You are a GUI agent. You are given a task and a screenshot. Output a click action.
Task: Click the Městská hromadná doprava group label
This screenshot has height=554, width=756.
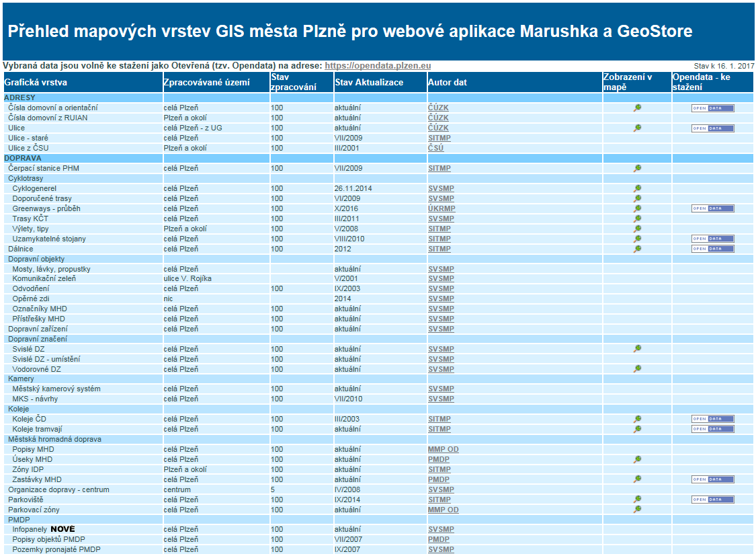click(x=54, y=439)
